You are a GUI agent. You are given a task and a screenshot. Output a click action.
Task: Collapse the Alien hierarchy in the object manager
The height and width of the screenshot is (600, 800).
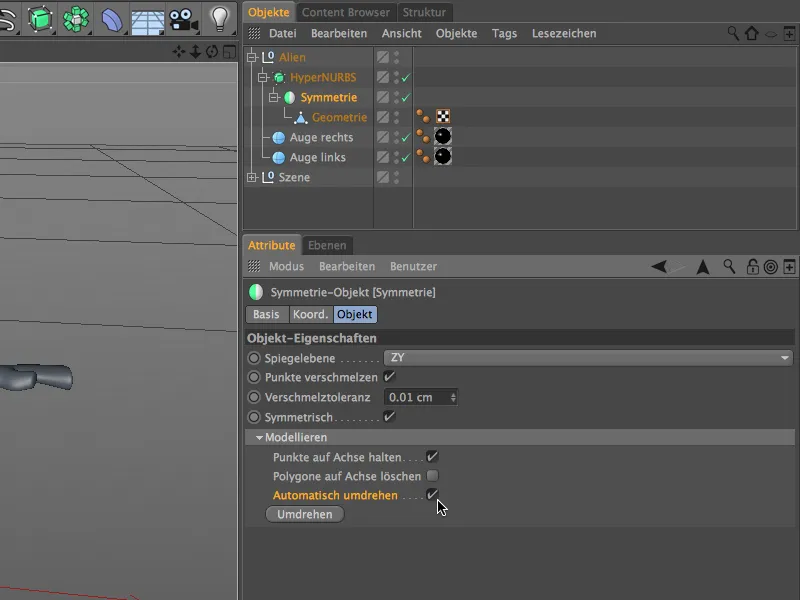click(252, 56)
